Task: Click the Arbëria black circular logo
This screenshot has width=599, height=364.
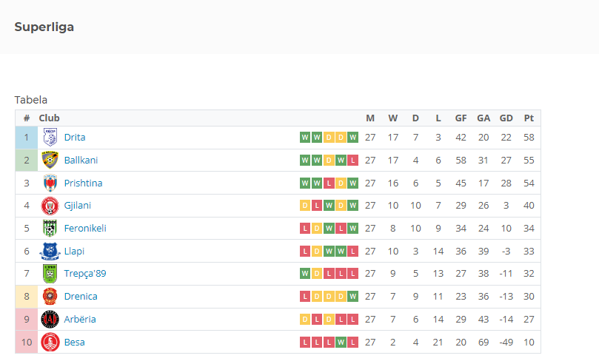Action: [x=50, y=320]
